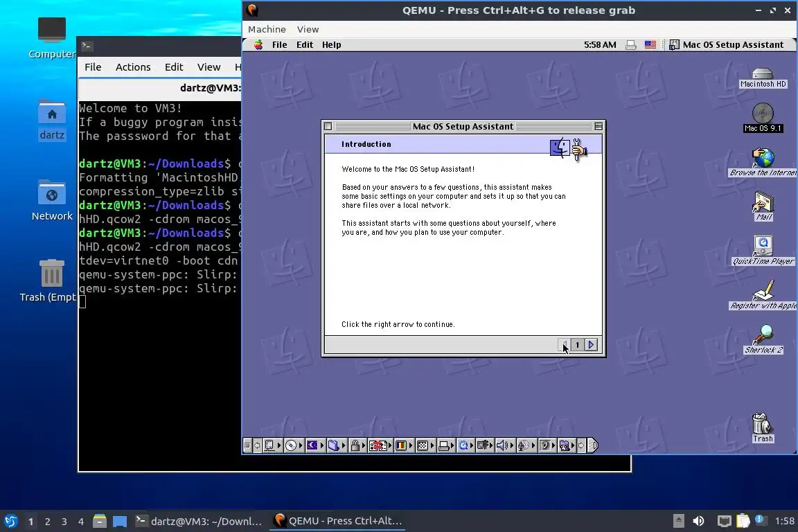The width and height of the screenshot is (798, 532).
Task: Open the Mac OS Help menu
Action: click(x=331, y=45)
